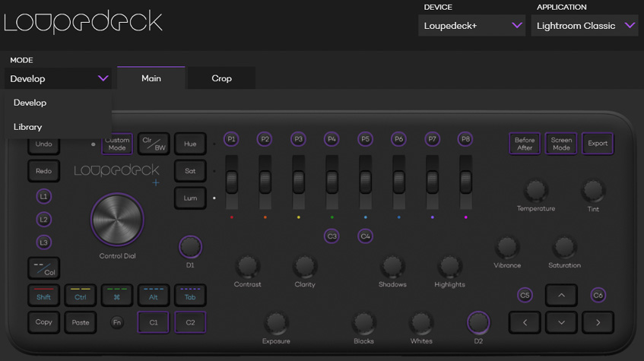The width and height of the screenshot is (644, 361).
Task: Open the Device dropdown showing Loupedeck+
Action: point(471,26)
